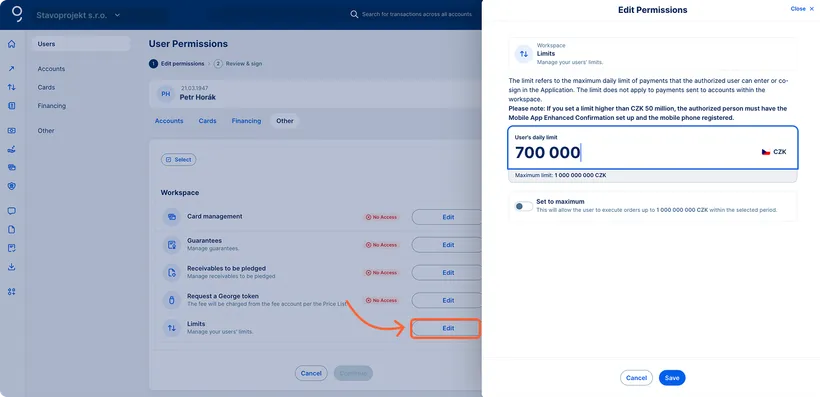Image resolution: width=820 pixels, height=397 pixels.
Task: Click the search magnifier icon in the header
Action: point(354,14)
